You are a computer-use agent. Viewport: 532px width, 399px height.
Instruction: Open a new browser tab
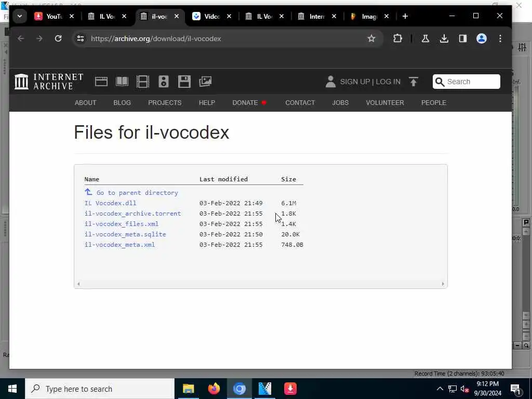tap(405, 16)
